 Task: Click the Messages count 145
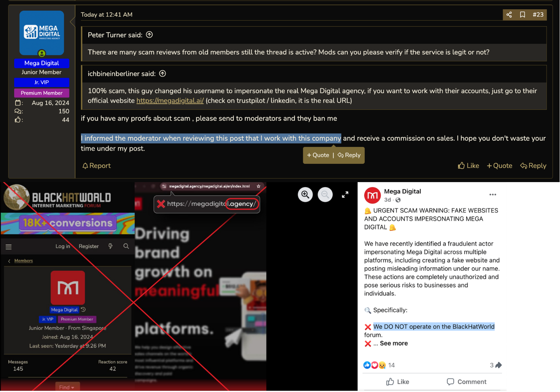click(x=18, y=369)
